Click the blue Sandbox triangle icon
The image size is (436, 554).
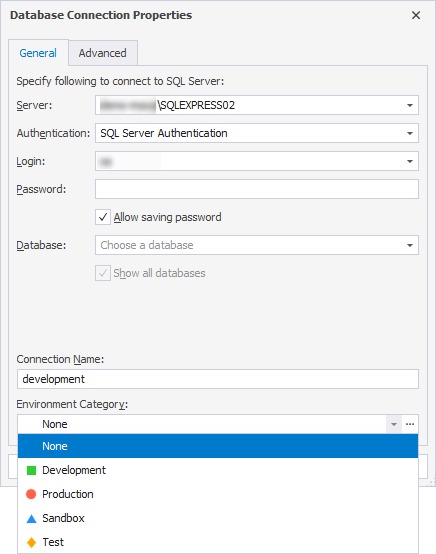tap(31, 518)
